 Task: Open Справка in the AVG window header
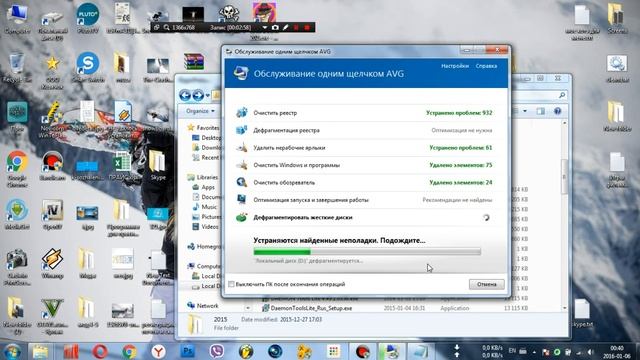coord(486,66)
